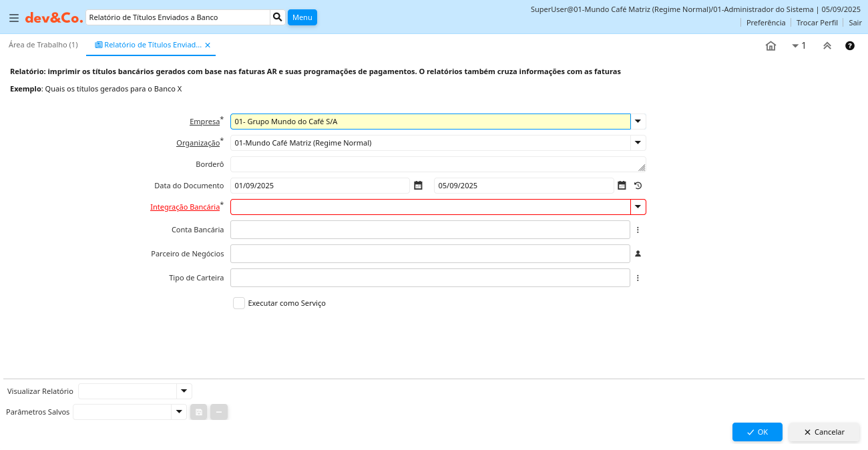
Task: Collapse header with double chevron icon
Action: click(x=827, y=46)
